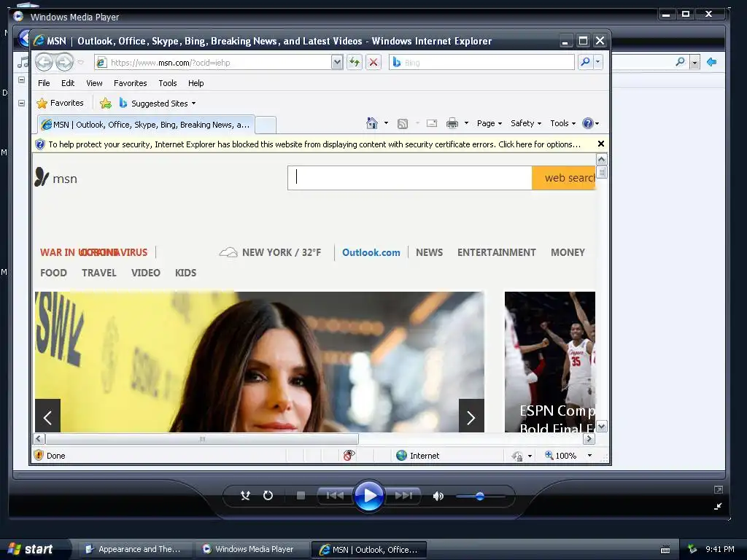Open the Help menu
The image size is (747, 560).
(196, 83)
